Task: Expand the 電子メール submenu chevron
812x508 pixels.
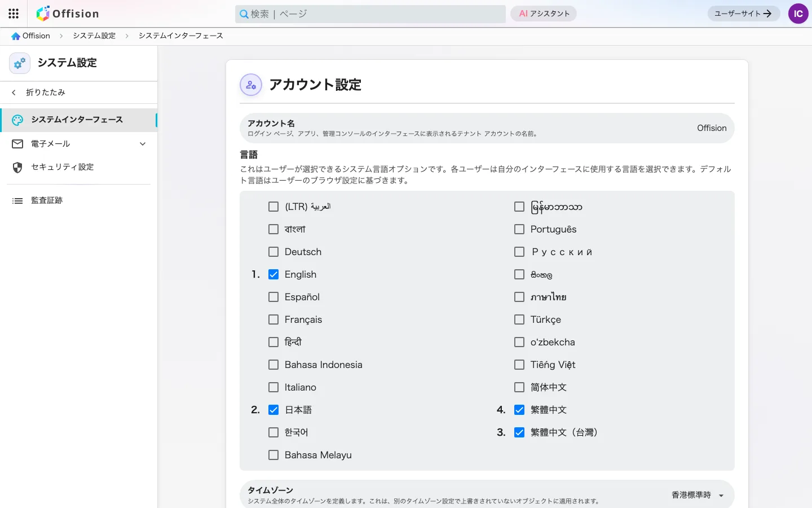Action: click(143, 144)
